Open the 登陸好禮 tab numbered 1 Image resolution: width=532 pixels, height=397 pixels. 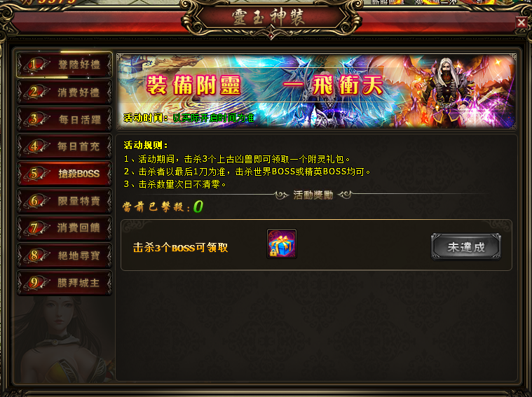(64, 64)
